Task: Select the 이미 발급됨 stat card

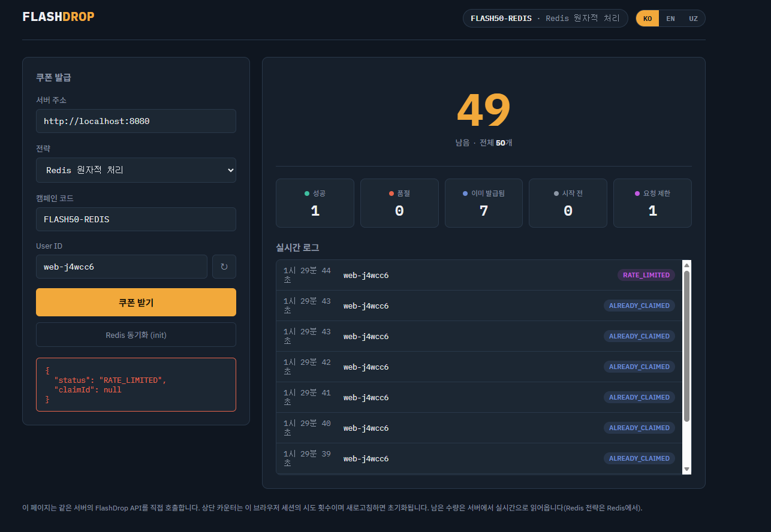Action: pyautogui.click(x=484, y=203)
